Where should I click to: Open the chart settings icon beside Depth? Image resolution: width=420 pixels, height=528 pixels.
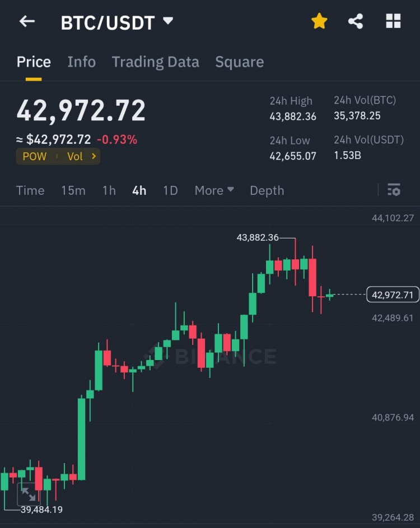click(394, 190)
